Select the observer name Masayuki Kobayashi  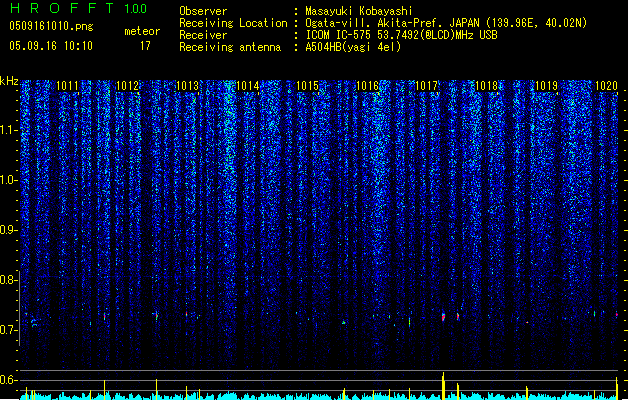click(x=359, y=11)
